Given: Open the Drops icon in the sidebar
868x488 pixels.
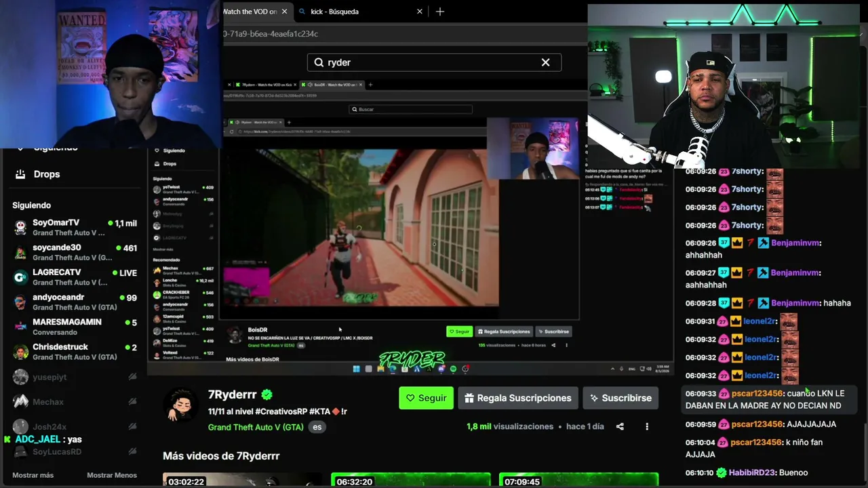Looking at the screenshot, I should [20, 174].
